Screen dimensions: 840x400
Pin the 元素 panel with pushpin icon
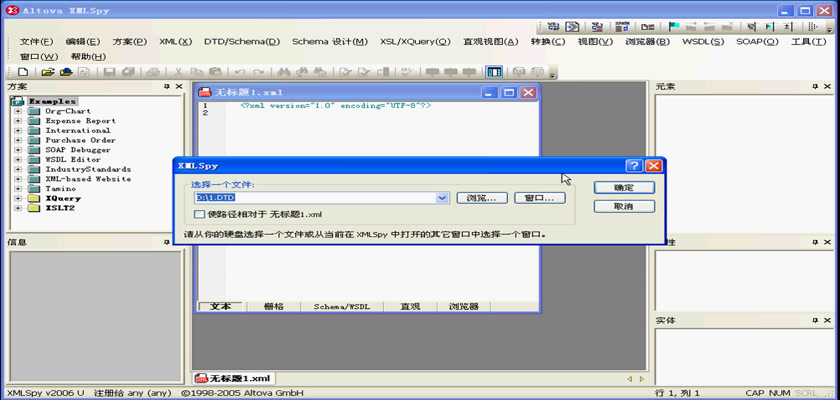(815, 86)
